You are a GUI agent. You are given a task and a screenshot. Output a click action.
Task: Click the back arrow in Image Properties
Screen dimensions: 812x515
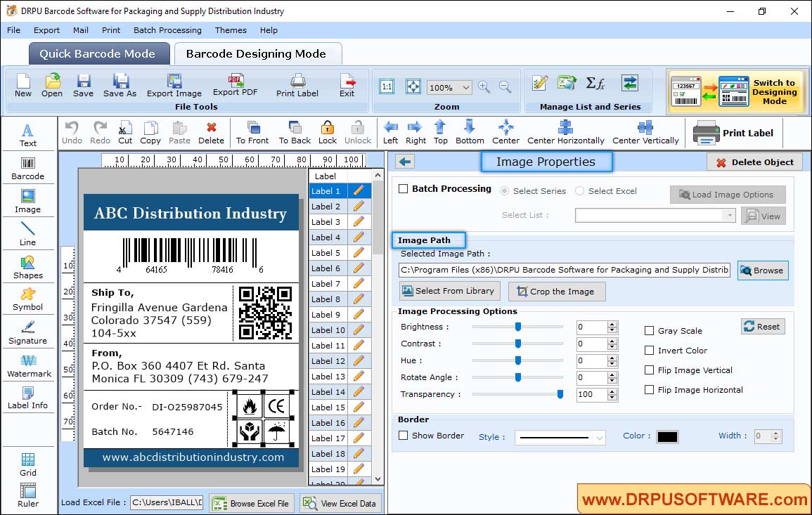pyautogui.click(x=405, y=162)
